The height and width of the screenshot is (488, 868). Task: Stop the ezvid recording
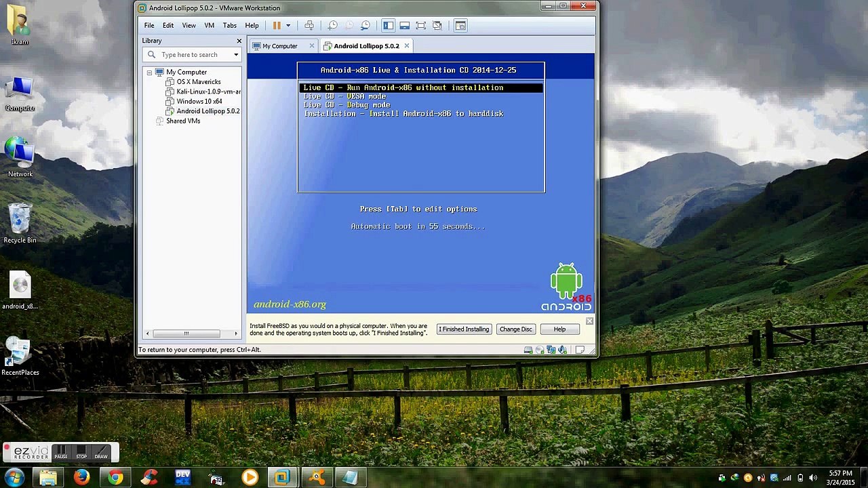pos(81,452)
